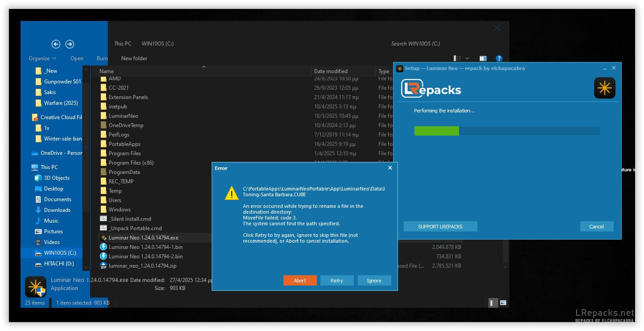Open OneDrive - Personal cloud icon
644x331 pixels.
coord(35,153)
